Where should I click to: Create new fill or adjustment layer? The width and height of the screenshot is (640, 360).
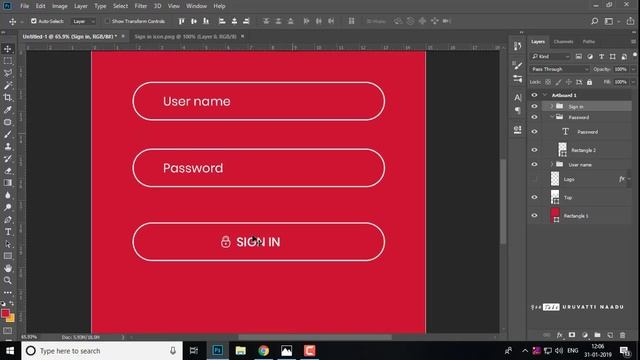[x=585, y=335]
